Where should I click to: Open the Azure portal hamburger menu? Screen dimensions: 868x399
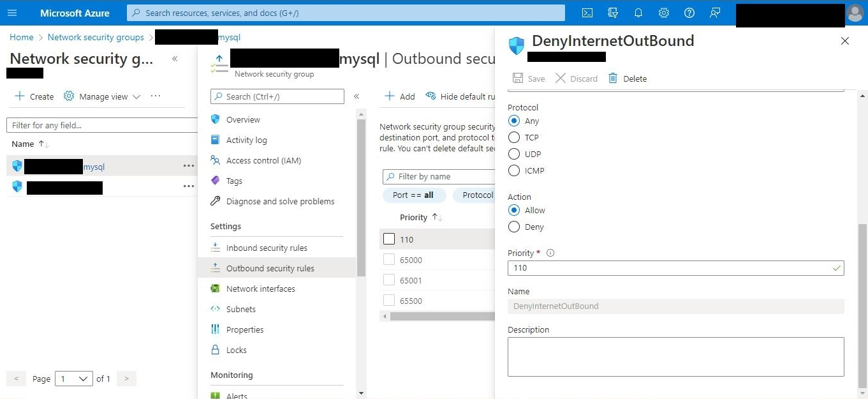tap(12, 13)
